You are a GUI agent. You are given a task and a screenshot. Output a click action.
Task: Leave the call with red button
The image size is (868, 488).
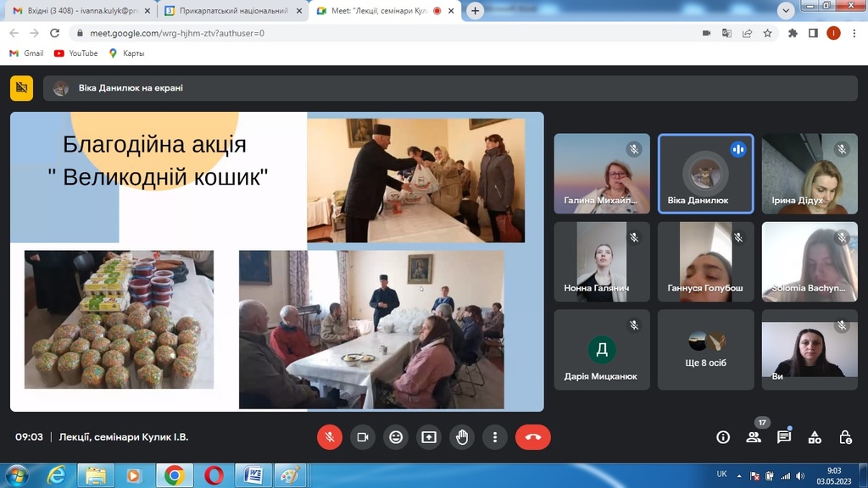pos(532,437)
